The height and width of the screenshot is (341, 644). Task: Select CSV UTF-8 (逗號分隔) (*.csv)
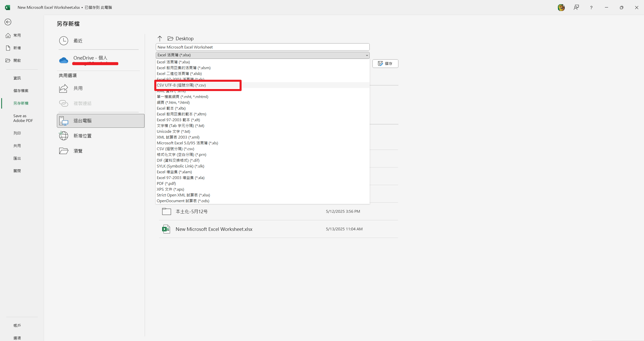pos(262,85)
